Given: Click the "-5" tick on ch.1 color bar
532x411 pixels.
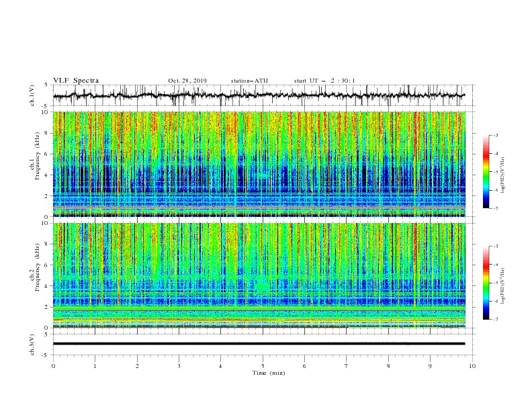Looking at the screenshot, I should [x=496, y=172].
